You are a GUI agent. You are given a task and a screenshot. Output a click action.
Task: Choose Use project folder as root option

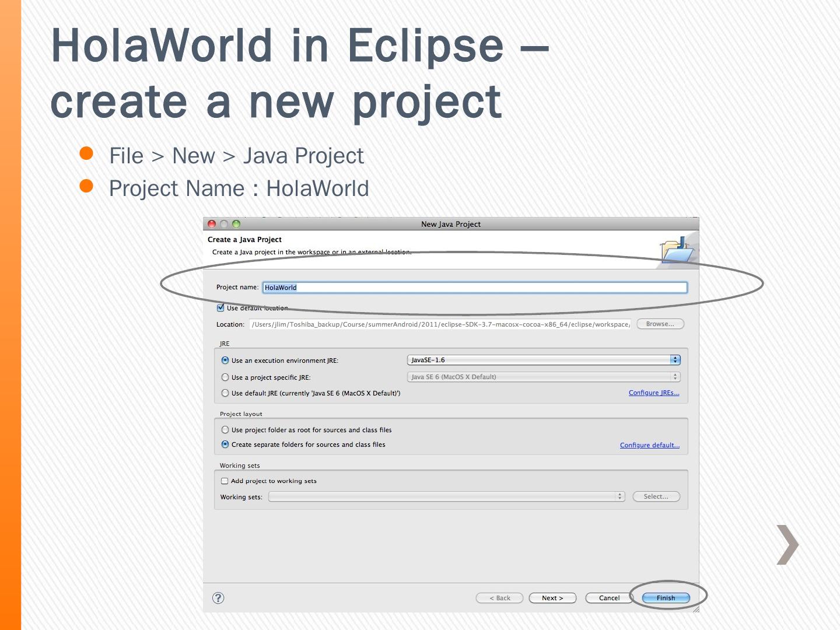pos(225,430)
